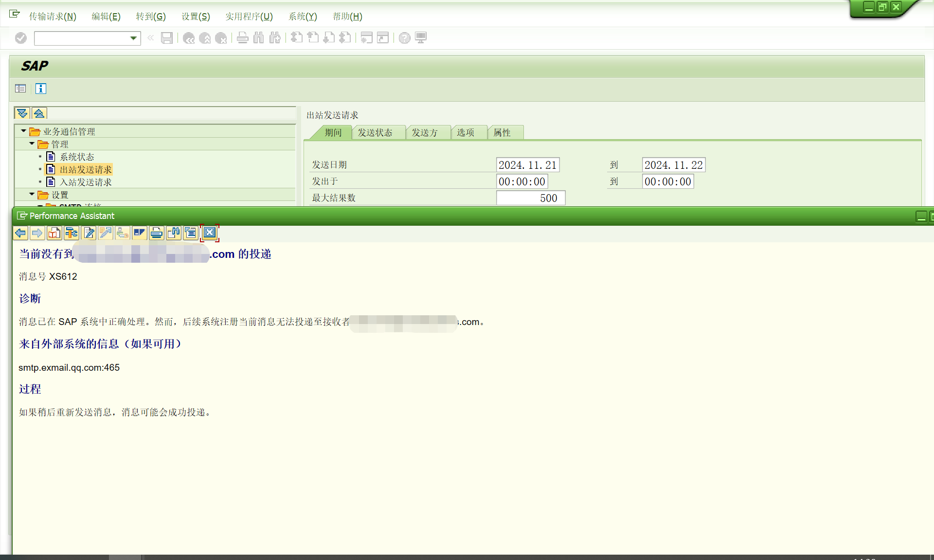Click the binoculars search icon in Performance Assistant

pos(174,233)
